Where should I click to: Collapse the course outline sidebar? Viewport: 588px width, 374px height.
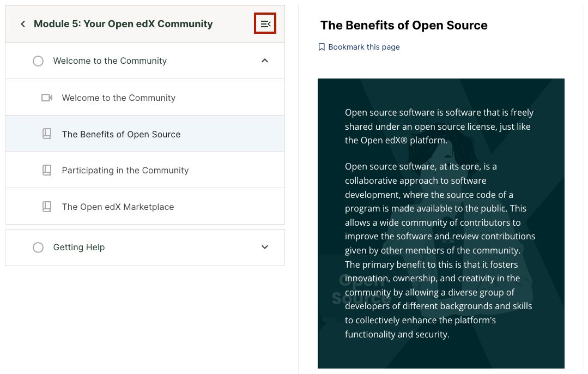point(265,24)
